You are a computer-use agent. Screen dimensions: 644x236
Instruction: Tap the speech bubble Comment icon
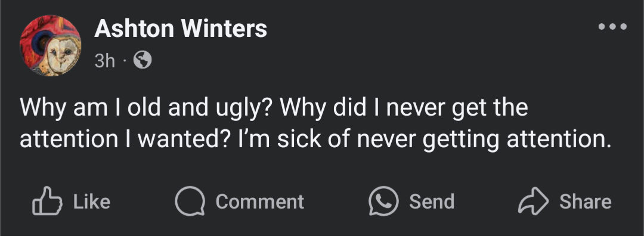[x=190, y=201]
